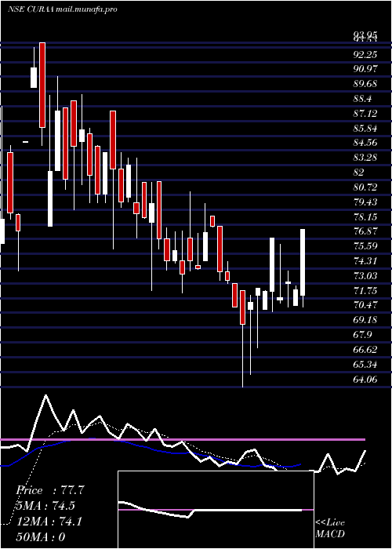The height and width of the screenshot is (549, 392).
Task: Select the 89.68 price axis label
Action: click(x=365, y=84)
